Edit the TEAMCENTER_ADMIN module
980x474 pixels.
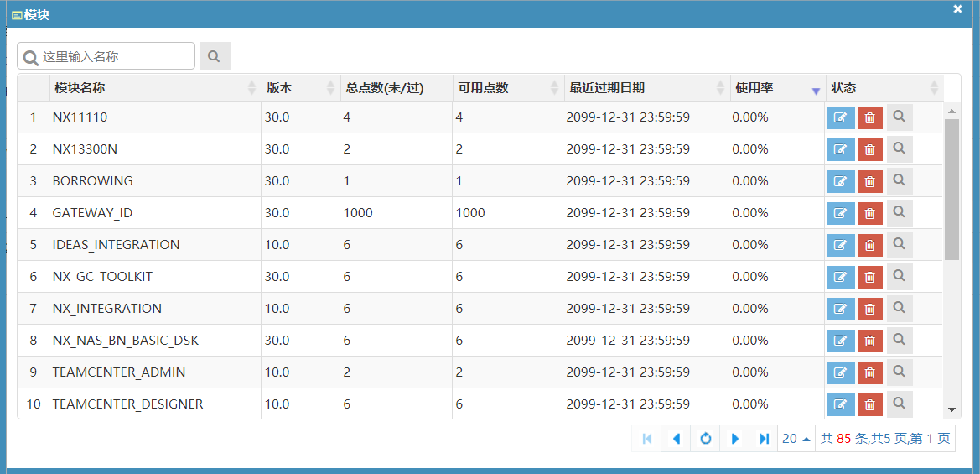coord(841,373)
